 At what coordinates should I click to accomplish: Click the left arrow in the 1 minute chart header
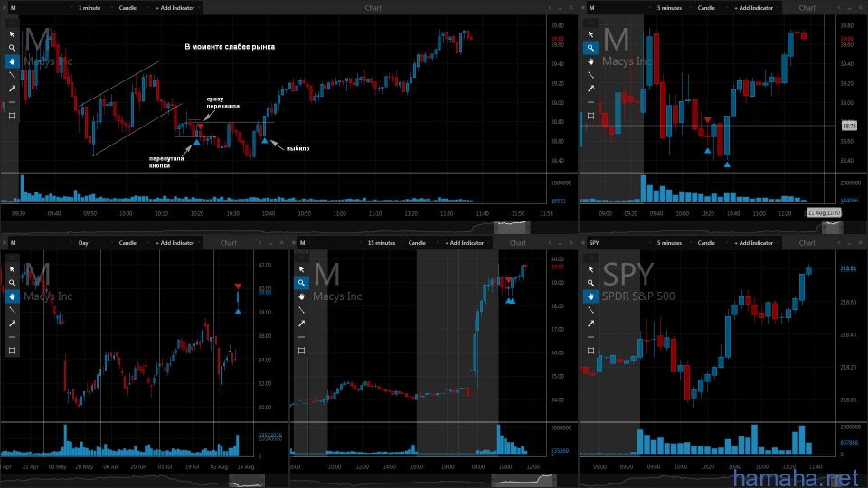549,8
